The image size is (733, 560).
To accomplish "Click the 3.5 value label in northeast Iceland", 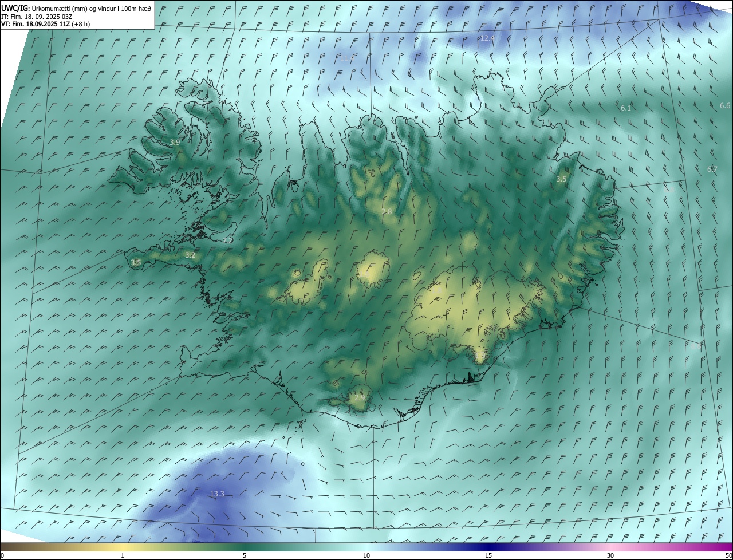I will tap(561, 179).
